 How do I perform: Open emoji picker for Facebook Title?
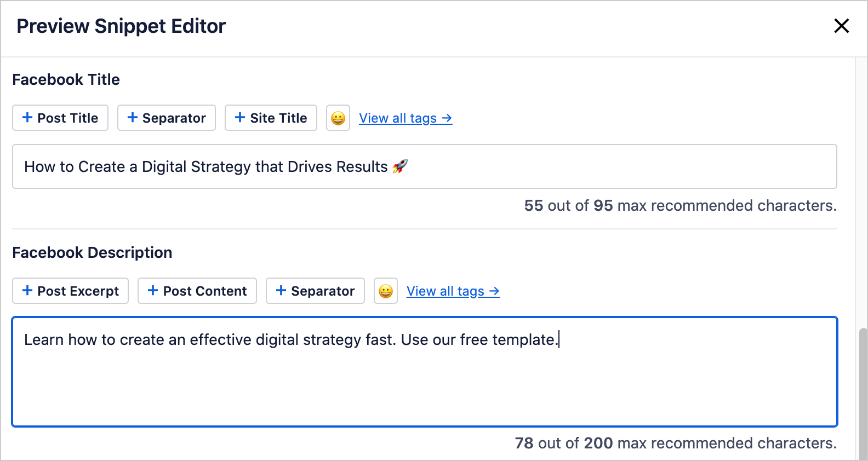[338, 118]
